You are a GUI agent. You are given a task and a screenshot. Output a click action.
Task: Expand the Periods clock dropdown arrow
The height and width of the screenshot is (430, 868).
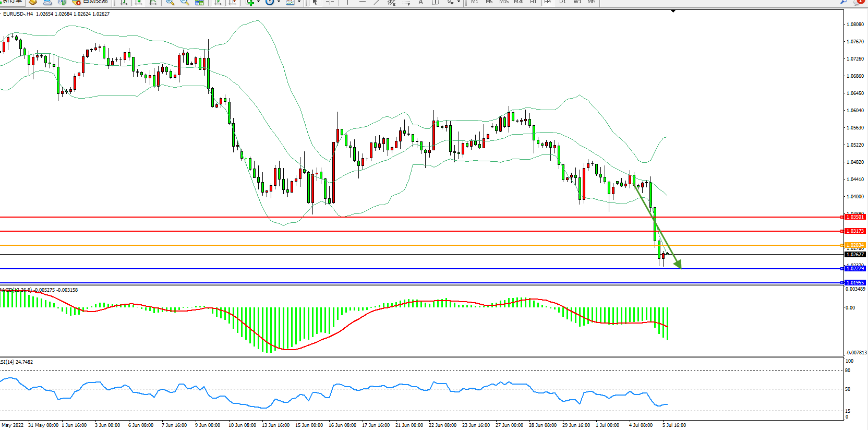(x=279, y=2)
